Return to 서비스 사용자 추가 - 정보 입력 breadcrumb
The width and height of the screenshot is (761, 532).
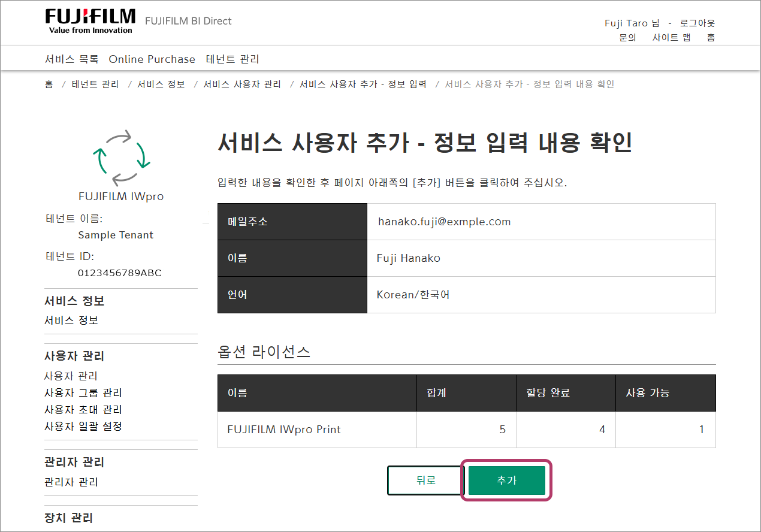point(363,84)
